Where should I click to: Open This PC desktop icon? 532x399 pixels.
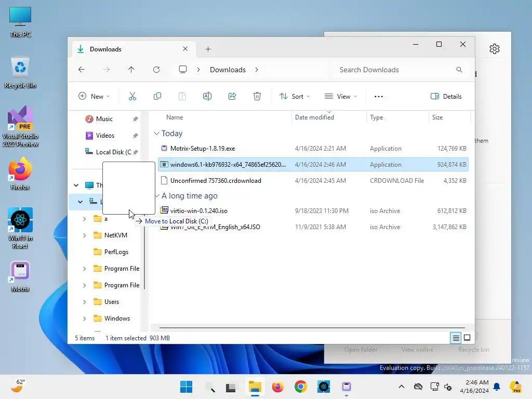point(20,22)
